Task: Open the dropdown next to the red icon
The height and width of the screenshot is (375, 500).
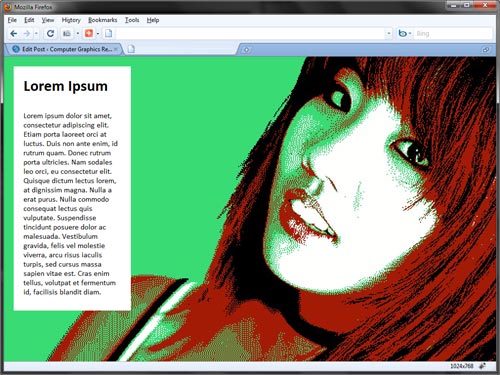Action: (98, 34)
